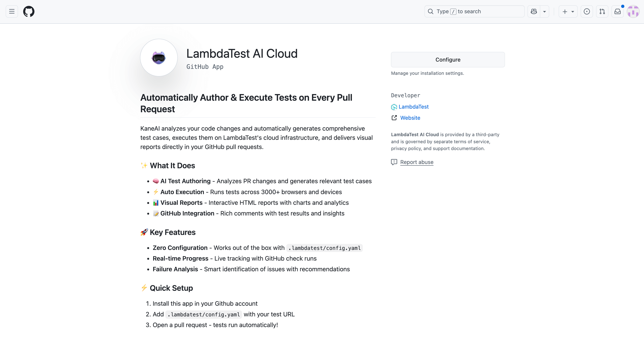Image resolution: width=644 pixels, height=363 pixels.
Task: Open the Pull requests icon in header
Action: tap(602, 12)
